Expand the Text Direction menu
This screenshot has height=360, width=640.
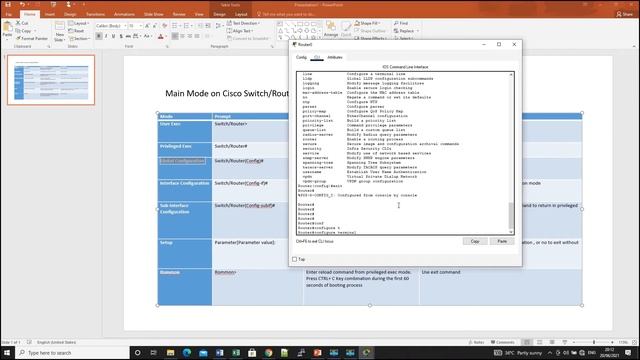[243, 23]
